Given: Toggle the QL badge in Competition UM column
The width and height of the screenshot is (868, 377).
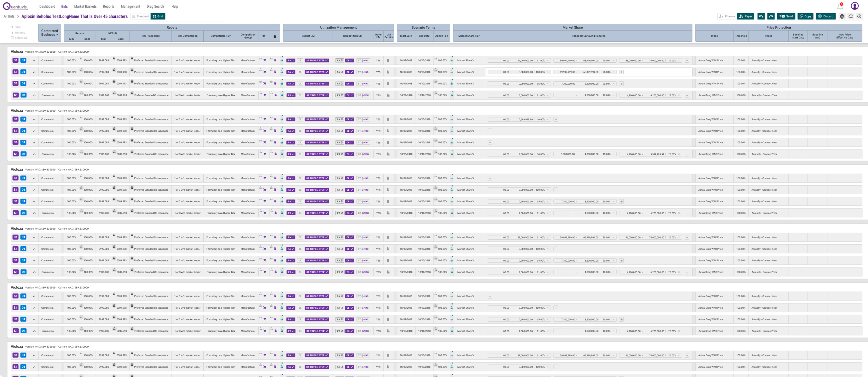Looking at the screenshot, I should pos(350,61).
